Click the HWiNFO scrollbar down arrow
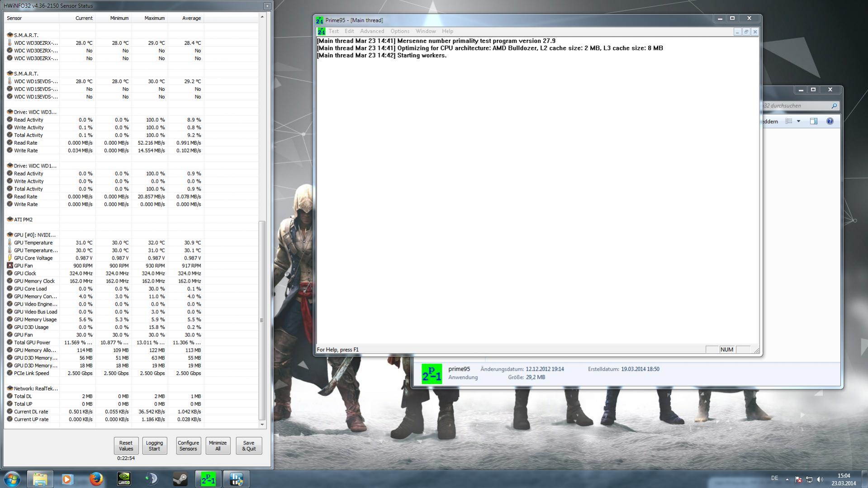The width and height of the screenshot is (868, 488). click(262, 424)
